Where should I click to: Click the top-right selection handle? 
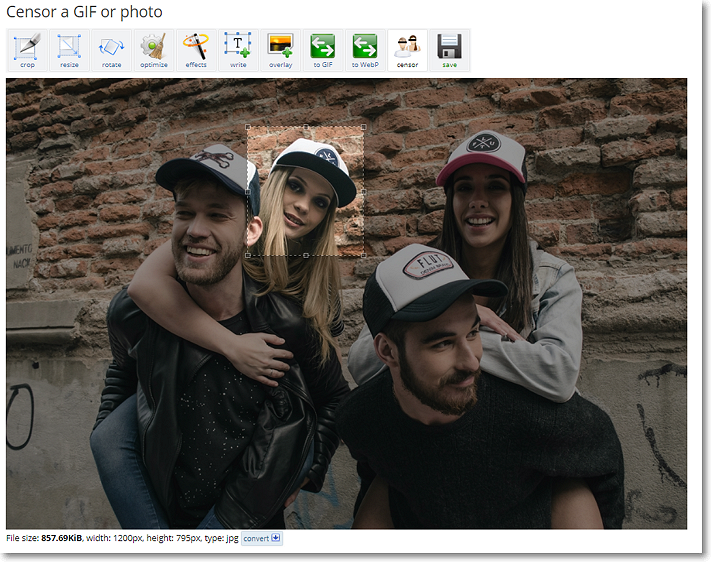pyautogui.click(x=364, y=127)
